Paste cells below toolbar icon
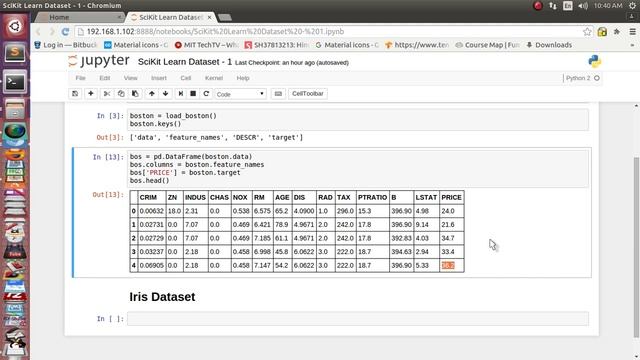 pos(135,93)
